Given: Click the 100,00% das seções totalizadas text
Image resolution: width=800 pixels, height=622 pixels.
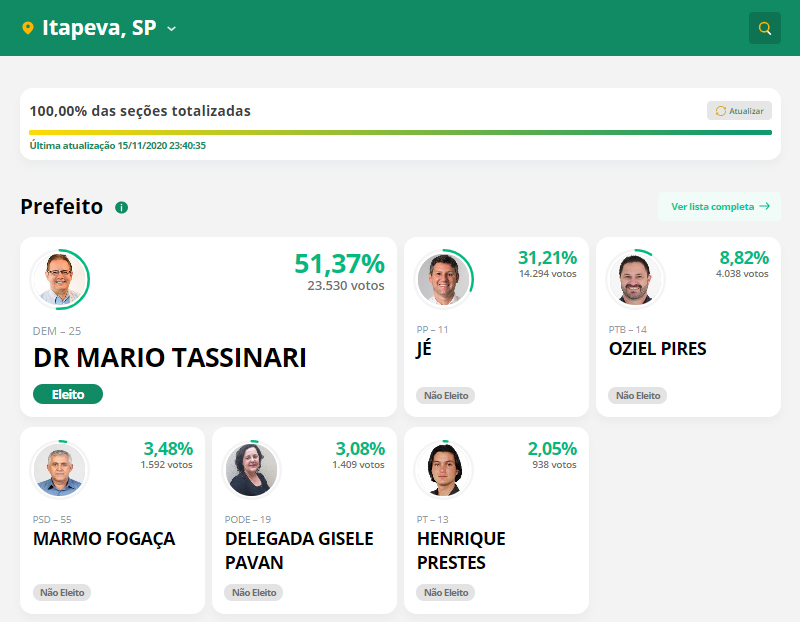Looking at the screenshot, I should point(140,111).
